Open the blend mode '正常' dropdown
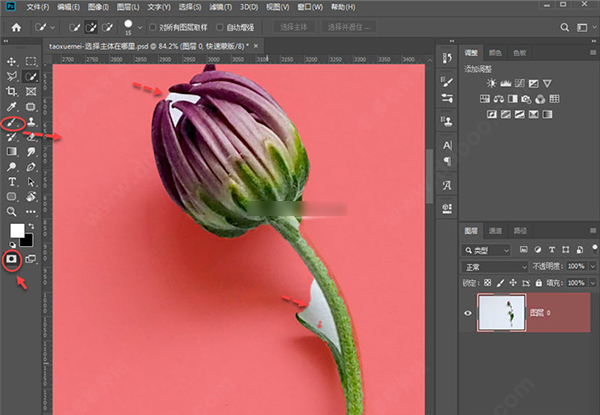Viewport: 600px width, 415px height. point(495,267)
